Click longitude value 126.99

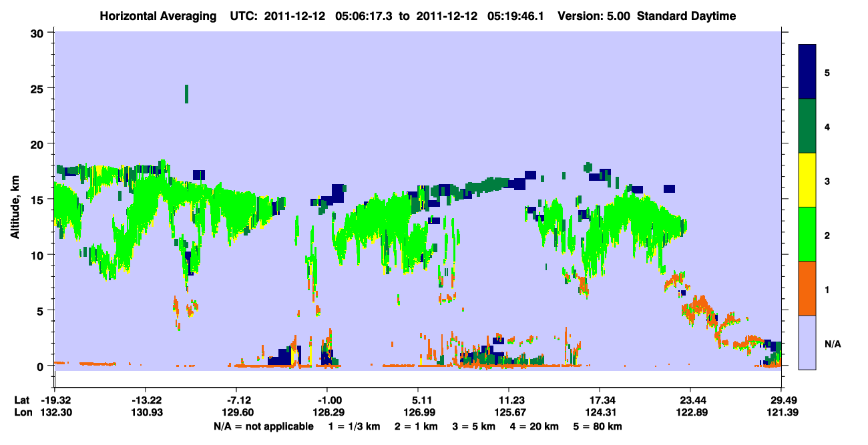[x=418, y=413]
